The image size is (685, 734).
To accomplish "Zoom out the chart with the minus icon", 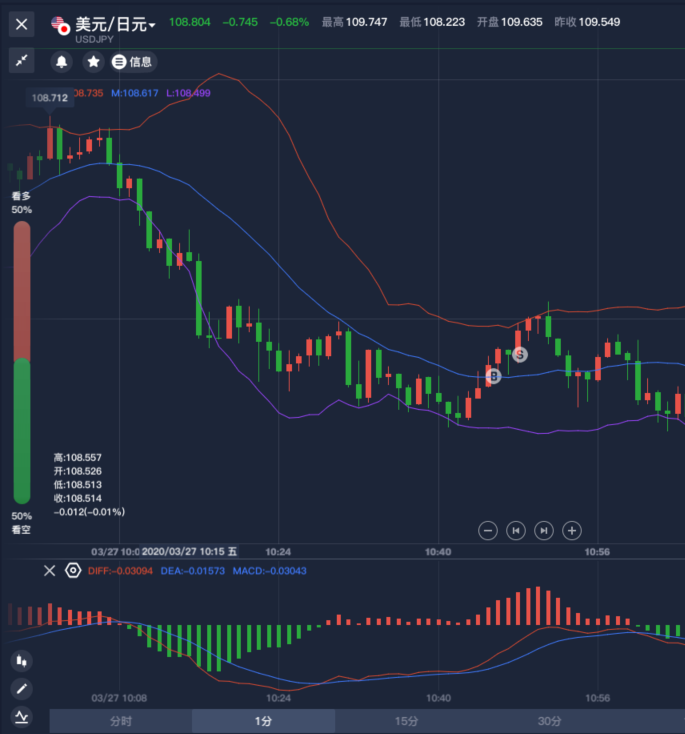I will click(488, 530).
